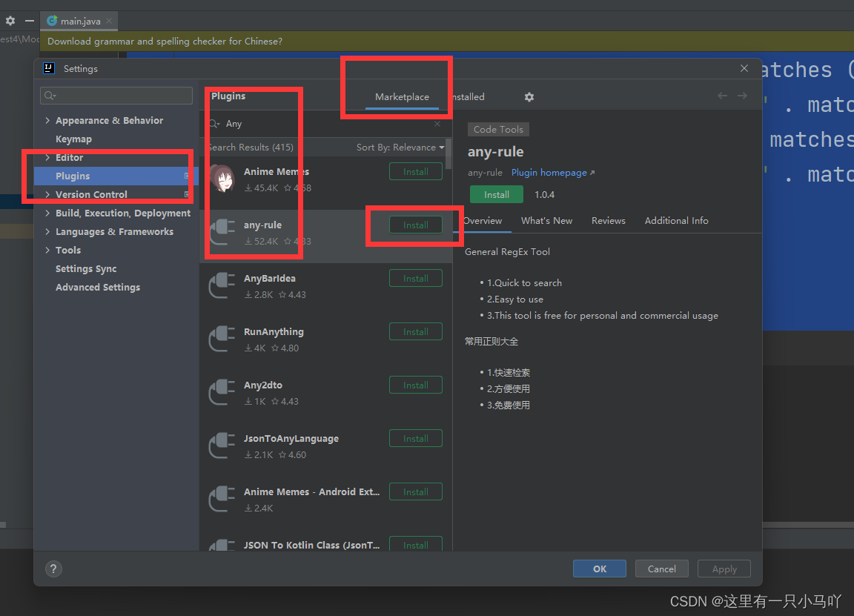Click the Anime Memes plugin avatar icon

tap(222, 179)
